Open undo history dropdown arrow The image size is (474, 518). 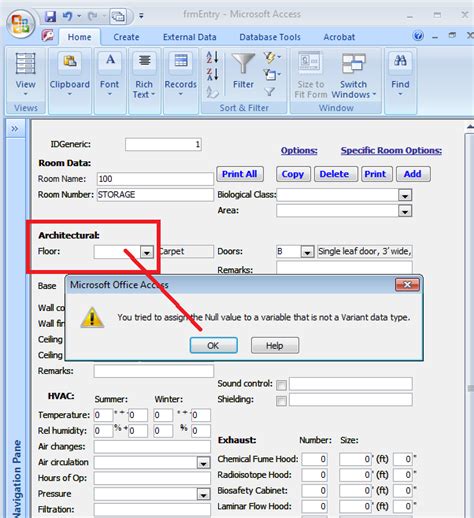pyautogui.click(x=79, y=16)
